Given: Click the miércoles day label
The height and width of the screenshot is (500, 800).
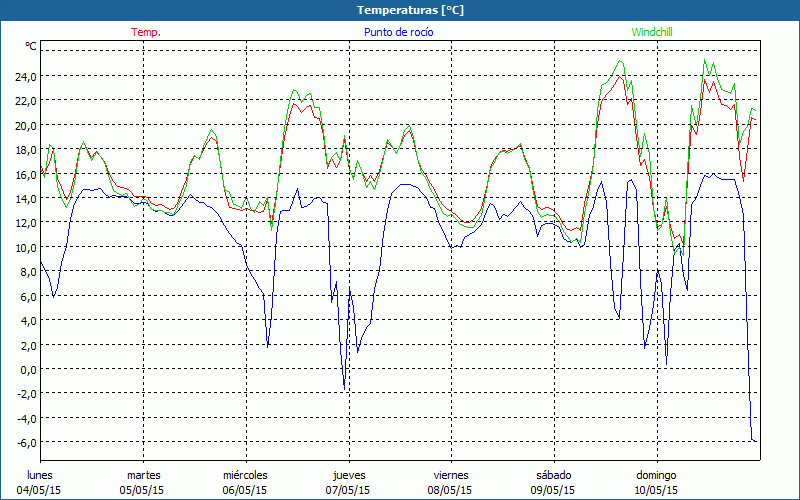Looking at the screenshot, I should click(x=245, y=475).
